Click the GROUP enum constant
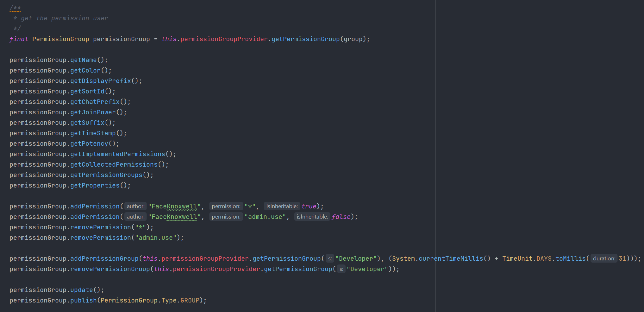The height and width of the screenshot is (312, 644). [x=190, y=300]
